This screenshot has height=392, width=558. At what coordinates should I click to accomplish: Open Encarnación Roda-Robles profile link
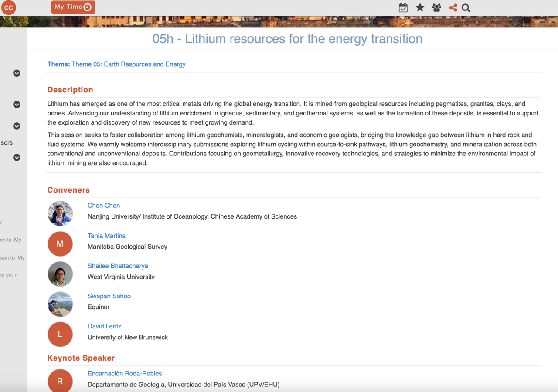[x=125, y=373]
